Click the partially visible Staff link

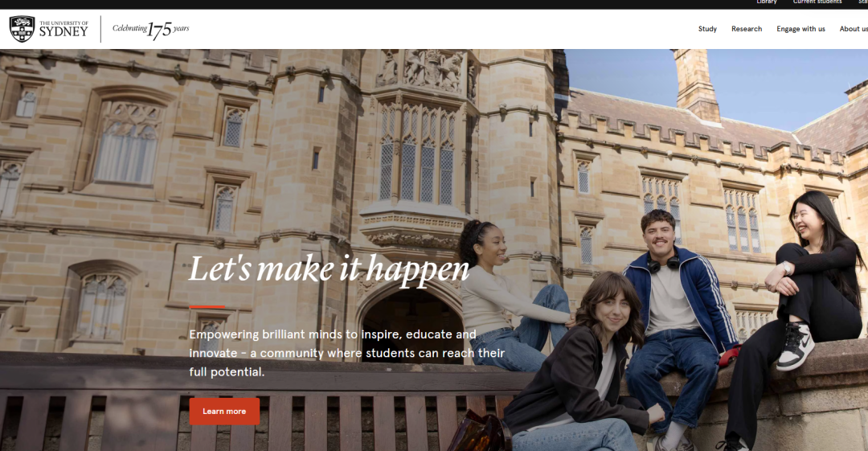pos(863,2)
